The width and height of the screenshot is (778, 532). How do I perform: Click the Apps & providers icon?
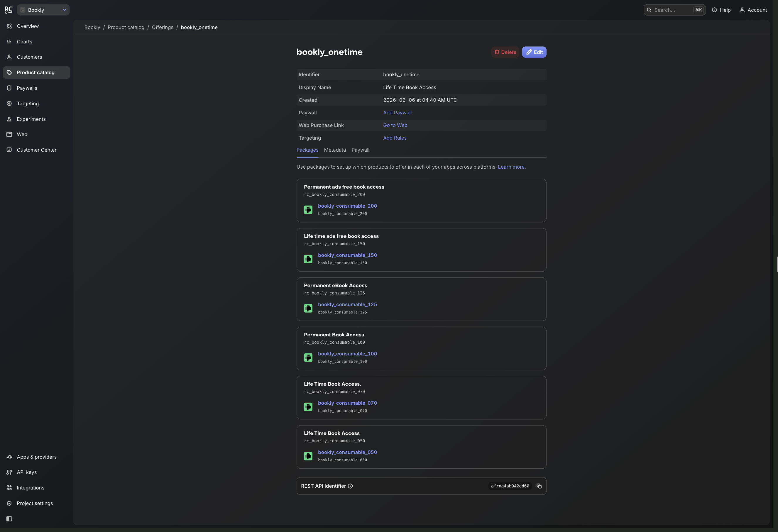(x=9, y=457)
